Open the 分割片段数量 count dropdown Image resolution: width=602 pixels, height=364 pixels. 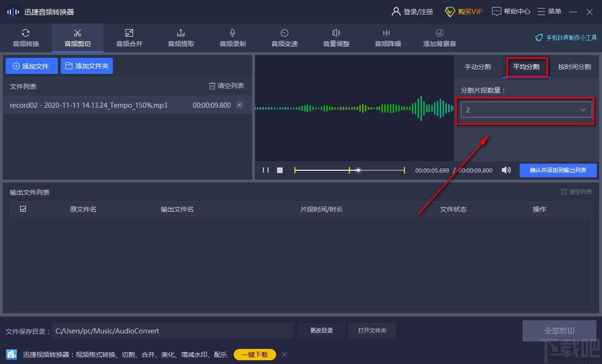click(525, 110)
